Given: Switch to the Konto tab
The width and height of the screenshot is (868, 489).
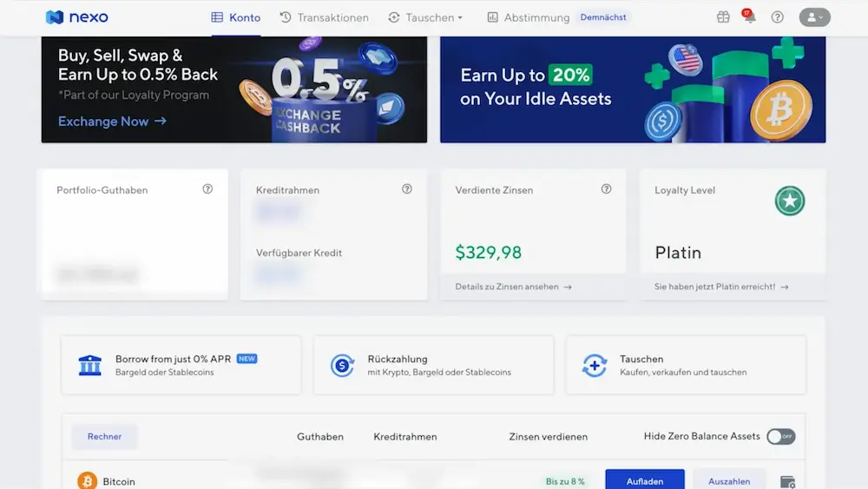Looking at the screenshot, I should pyautogui.click(x=236, y=17).
